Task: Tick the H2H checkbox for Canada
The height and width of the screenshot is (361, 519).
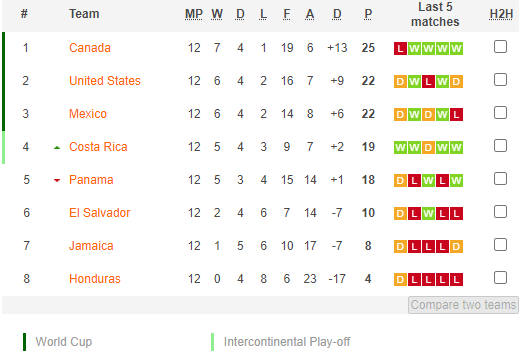Action: (x=500, y=47)
